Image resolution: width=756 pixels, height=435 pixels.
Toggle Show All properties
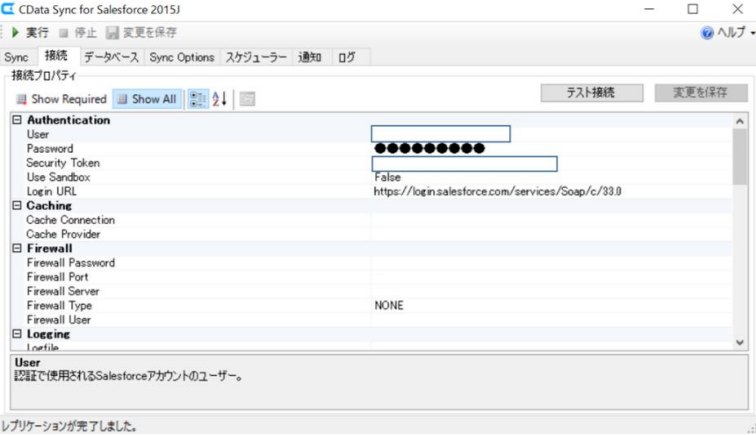tap(147, 99)
